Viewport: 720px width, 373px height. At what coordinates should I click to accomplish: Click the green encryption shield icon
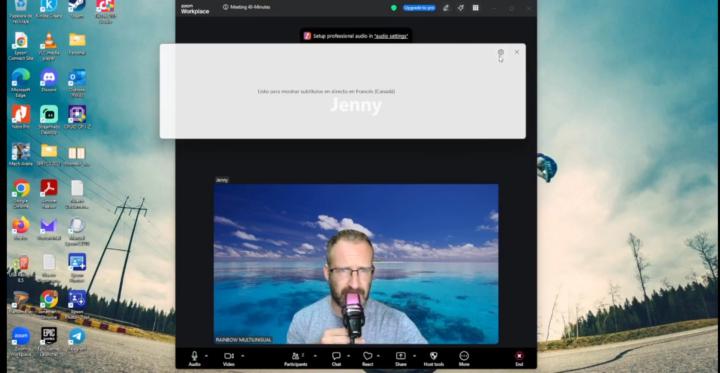(394, 8)
